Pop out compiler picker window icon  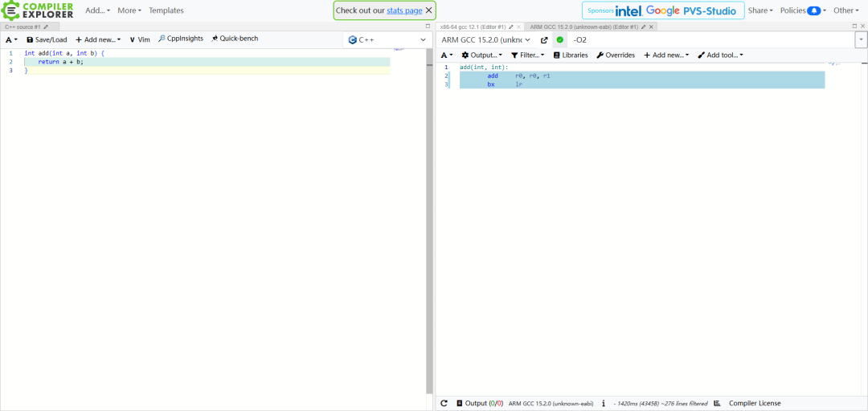pos(544,40)
